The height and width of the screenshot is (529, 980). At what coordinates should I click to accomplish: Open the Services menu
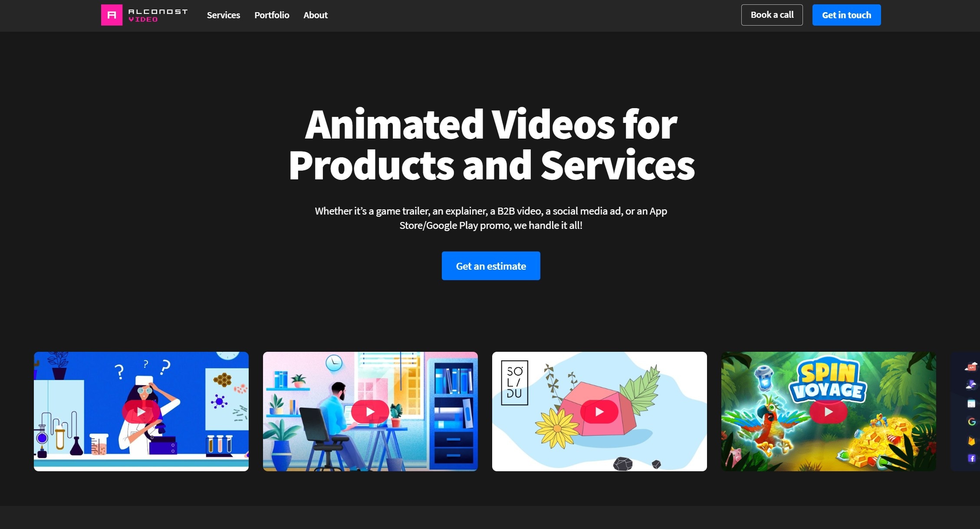tap(223, 15)
